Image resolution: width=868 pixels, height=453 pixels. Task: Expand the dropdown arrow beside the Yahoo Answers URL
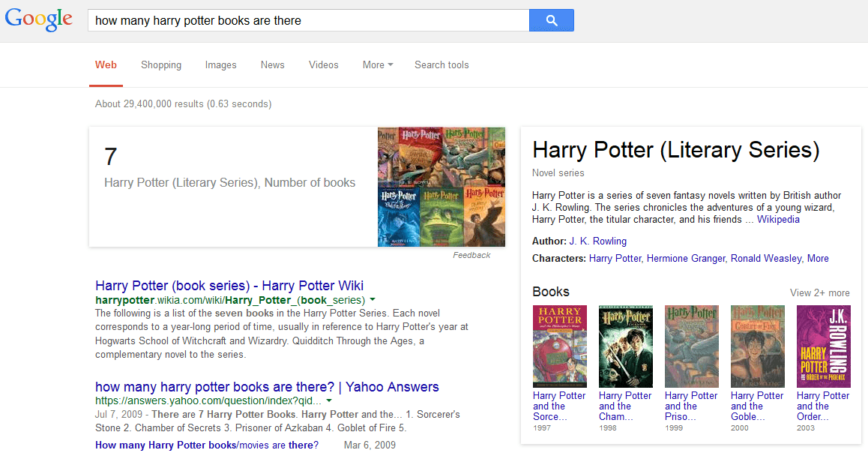[x=328, y=400]
